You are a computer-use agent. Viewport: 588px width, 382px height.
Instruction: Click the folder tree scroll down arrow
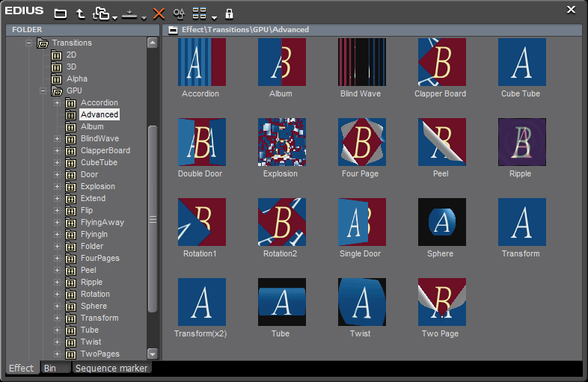click(153, 354)
